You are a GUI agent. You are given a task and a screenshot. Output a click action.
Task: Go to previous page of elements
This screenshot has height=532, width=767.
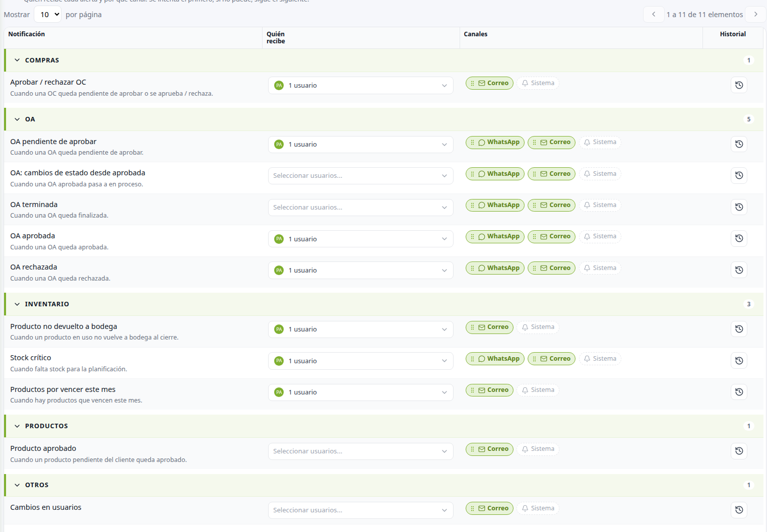point(654,14)
